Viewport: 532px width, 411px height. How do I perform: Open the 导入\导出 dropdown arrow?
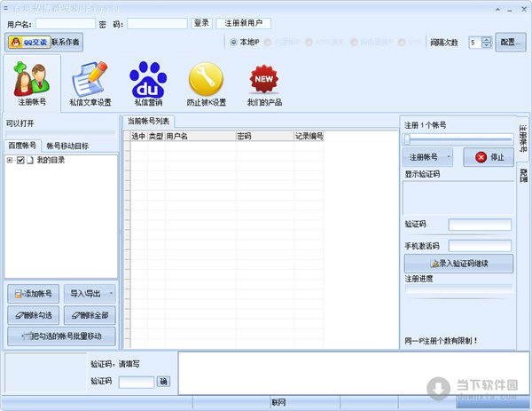point(111,294)
